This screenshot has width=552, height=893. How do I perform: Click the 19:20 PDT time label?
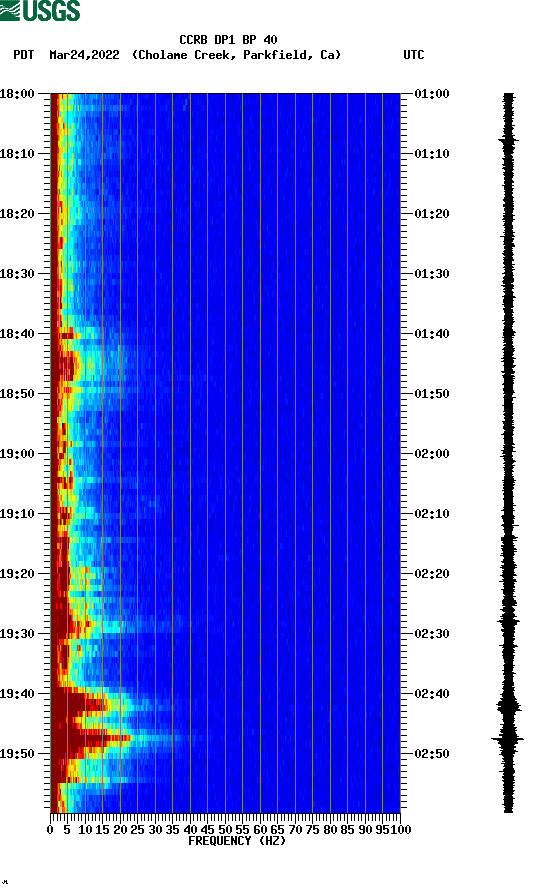tap(17, 574)
